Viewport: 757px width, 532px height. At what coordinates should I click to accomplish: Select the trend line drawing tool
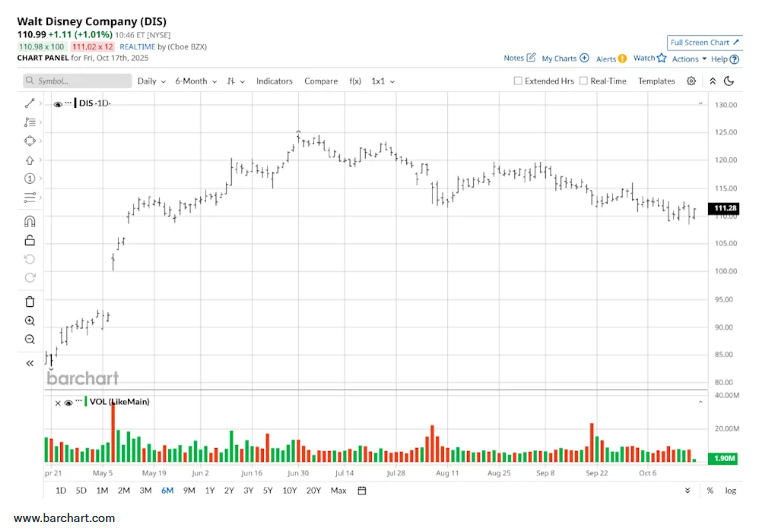click(x=30, y=103)
